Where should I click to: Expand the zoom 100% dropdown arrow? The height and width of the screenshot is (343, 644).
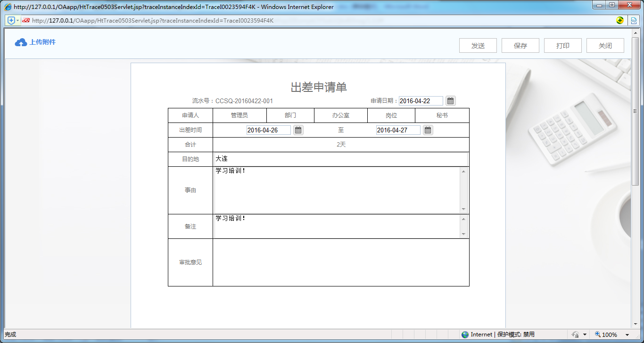point(627,335)
